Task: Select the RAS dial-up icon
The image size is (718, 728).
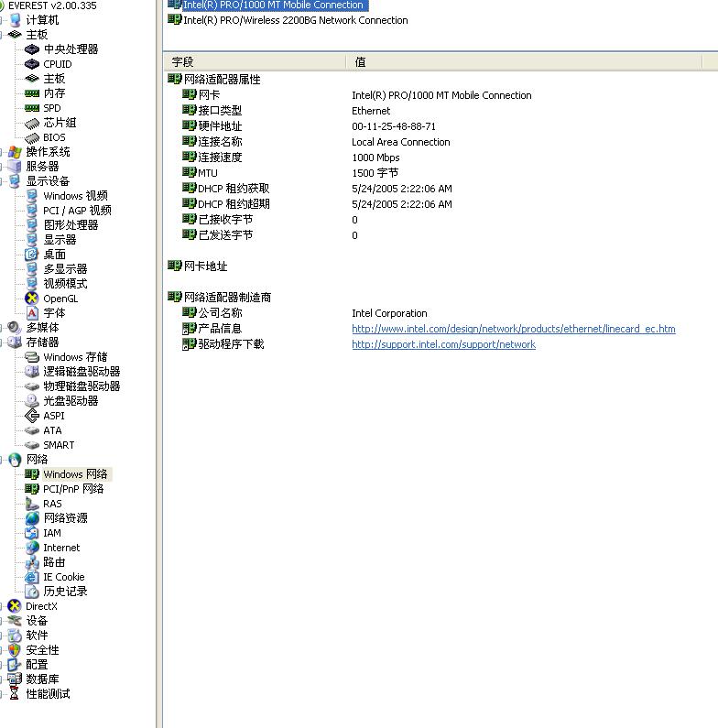Action: pyautogui.click(x=31, y=504)
